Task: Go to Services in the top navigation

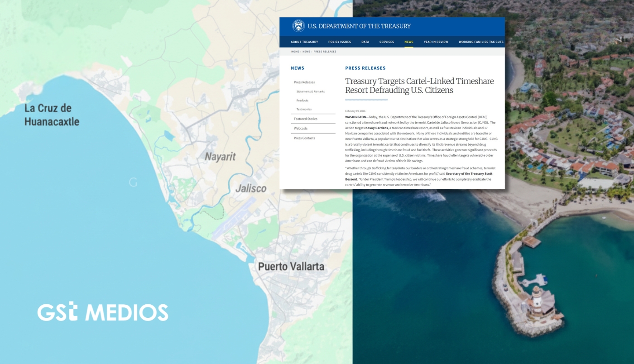Action: (387, 42)
